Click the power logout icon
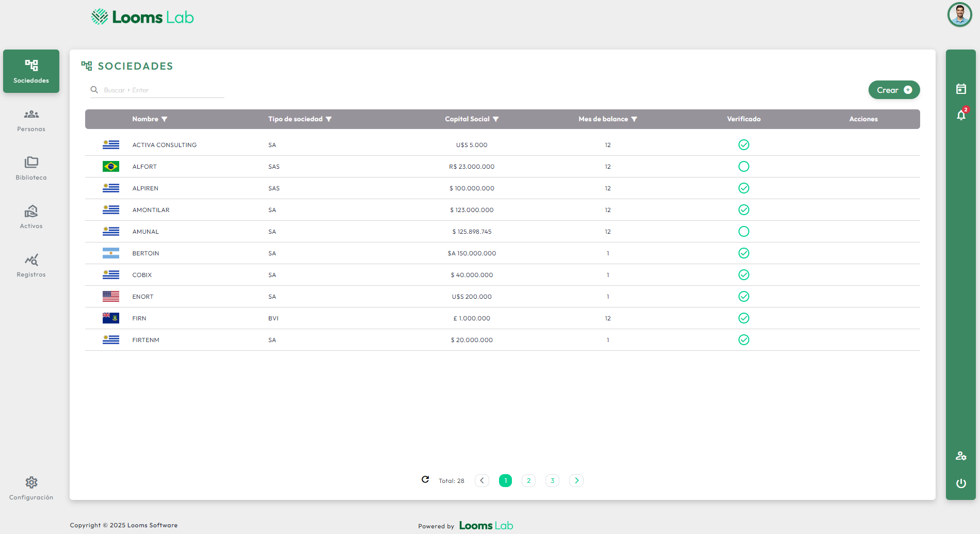The image size is (980, 534). 961,483
